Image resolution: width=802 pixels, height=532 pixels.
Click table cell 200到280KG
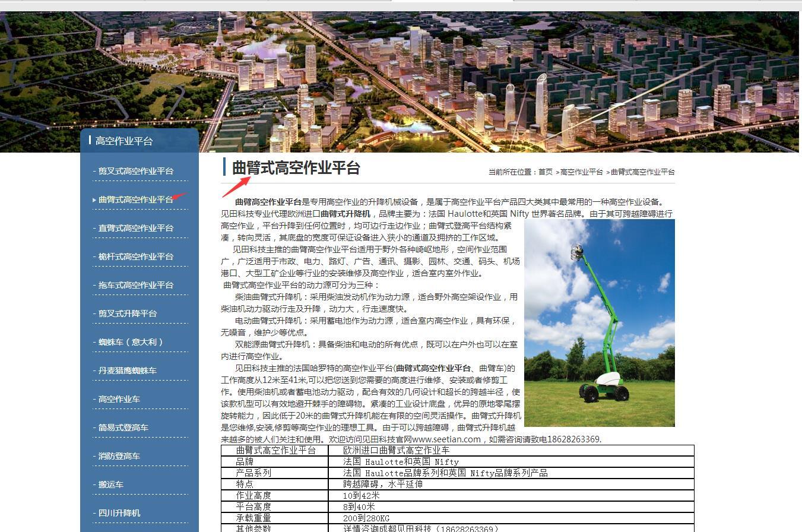click(511, 518)
